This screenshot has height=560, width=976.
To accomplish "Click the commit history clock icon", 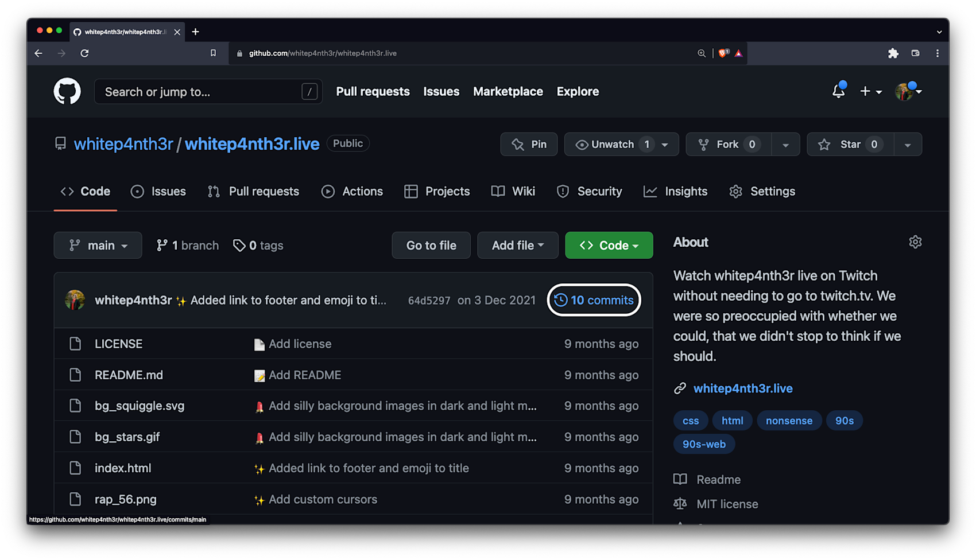I will pos(560,300).
